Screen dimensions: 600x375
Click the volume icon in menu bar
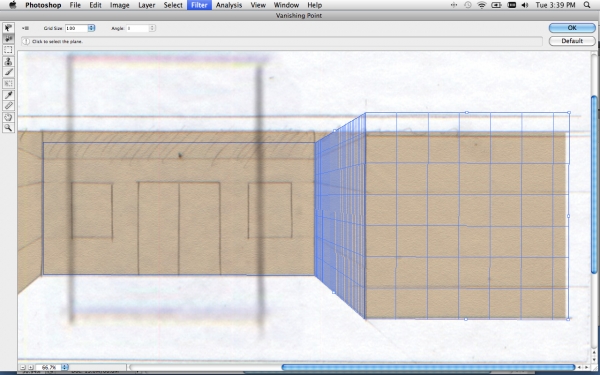coord(525,5)
